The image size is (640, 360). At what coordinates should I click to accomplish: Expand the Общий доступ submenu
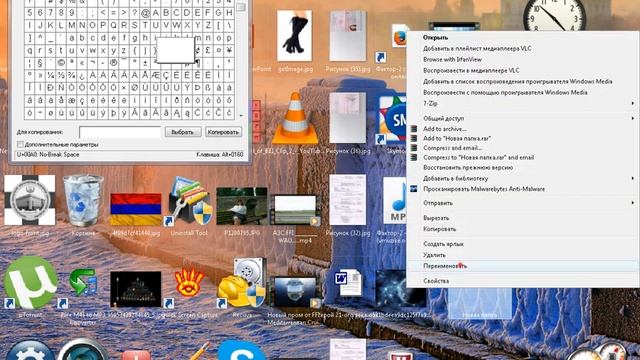tap(522, 118)
